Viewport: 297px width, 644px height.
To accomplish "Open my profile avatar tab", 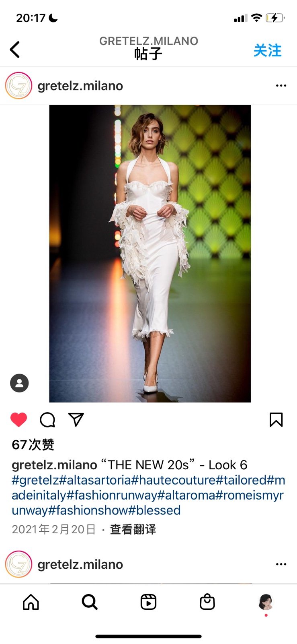I will coord(266,602).
